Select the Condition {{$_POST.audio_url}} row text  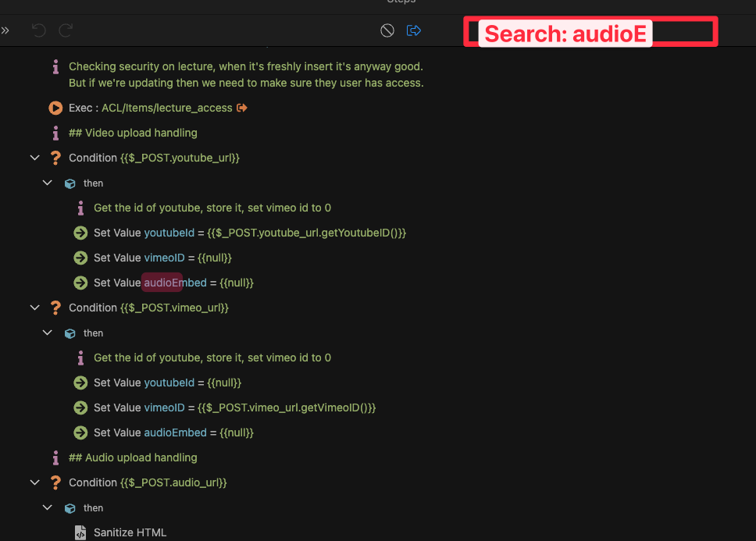click(148, 482)
